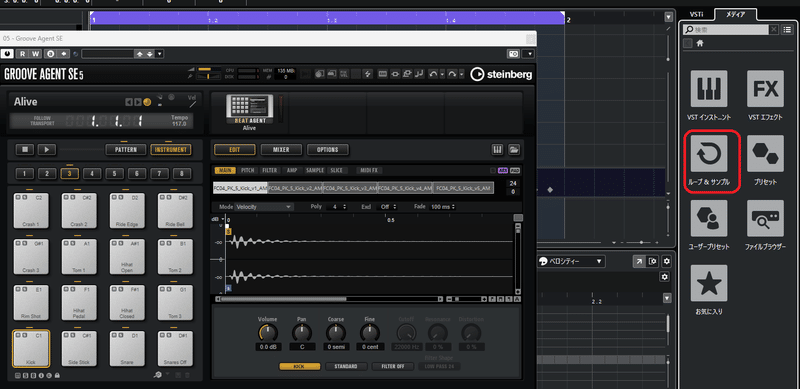
Task: Open the PITCH edit sub-tab
Action: pyautogui.click(x=248, y=171)
